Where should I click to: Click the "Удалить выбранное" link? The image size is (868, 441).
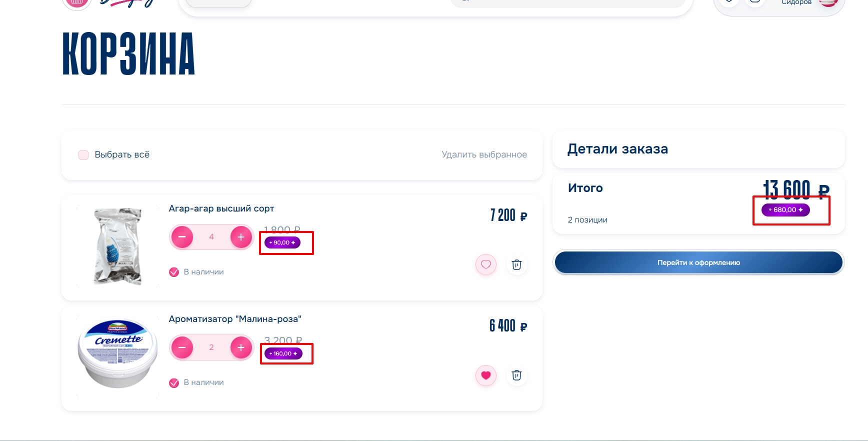(x=484, y=154)
